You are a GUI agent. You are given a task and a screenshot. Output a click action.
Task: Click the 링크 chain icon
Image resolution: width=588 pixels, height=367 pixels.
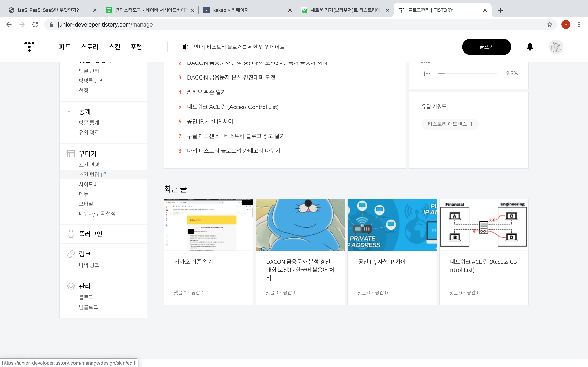click(71, 254)
